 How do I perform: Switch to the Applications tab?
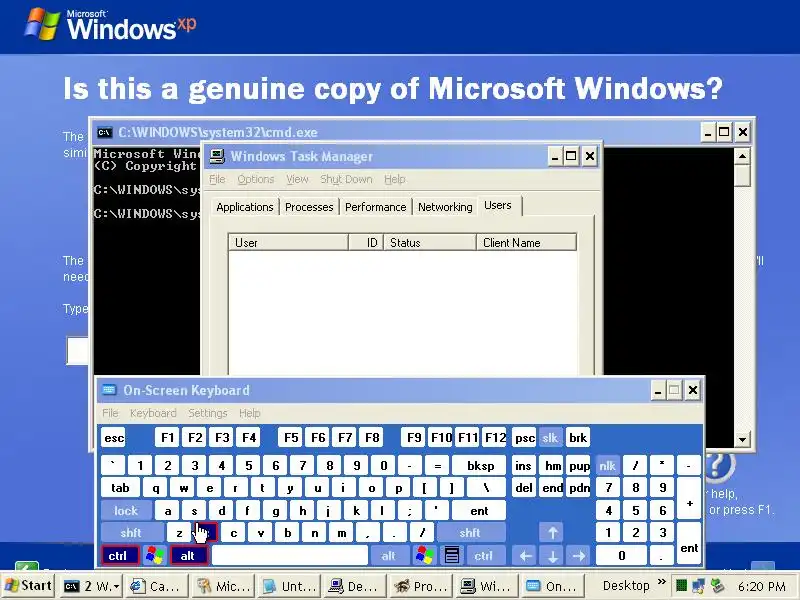click(x=245, y=207)
